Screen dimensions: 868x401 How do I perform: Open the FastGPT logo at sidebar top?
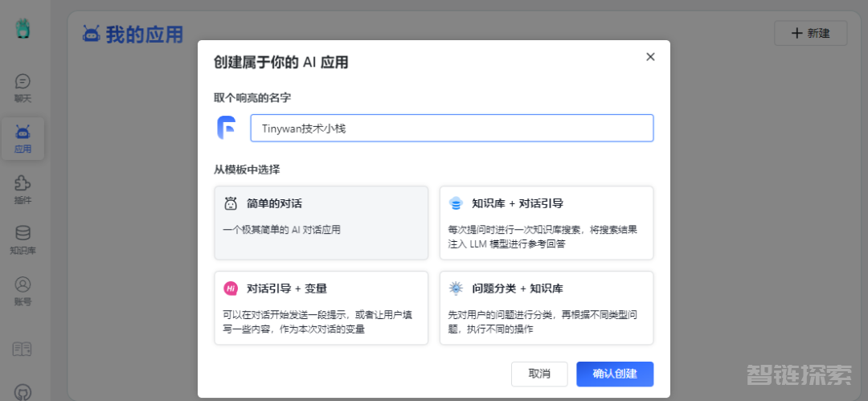23,28
